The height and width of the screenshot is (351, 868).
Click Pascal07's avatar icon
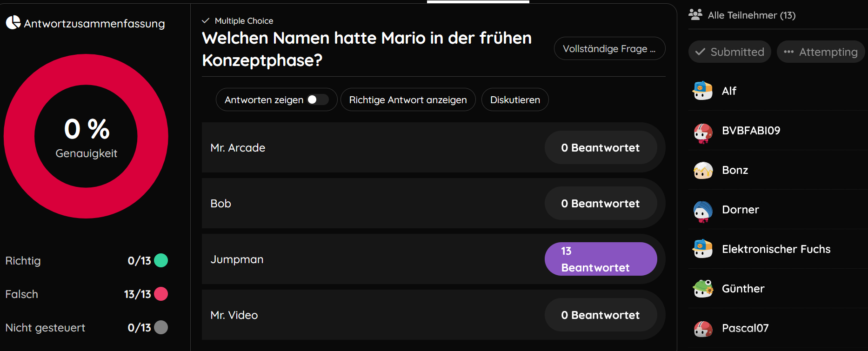click(x=703, y=329)
